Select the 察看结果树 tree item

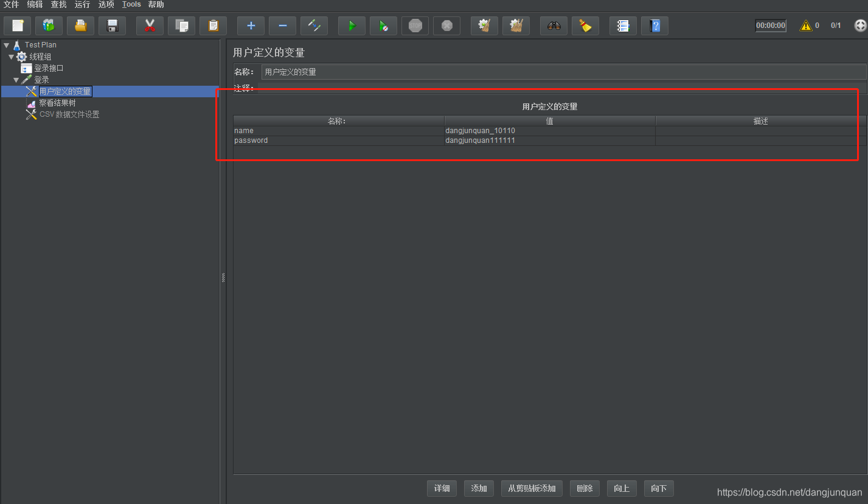tap(57, 103)
